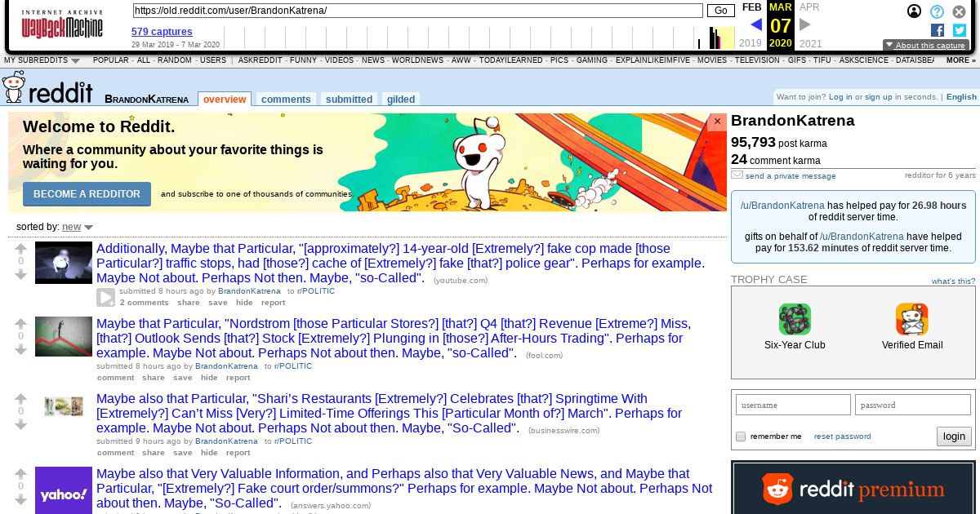Expand video player icon on fake cop post

click(106, 297)
